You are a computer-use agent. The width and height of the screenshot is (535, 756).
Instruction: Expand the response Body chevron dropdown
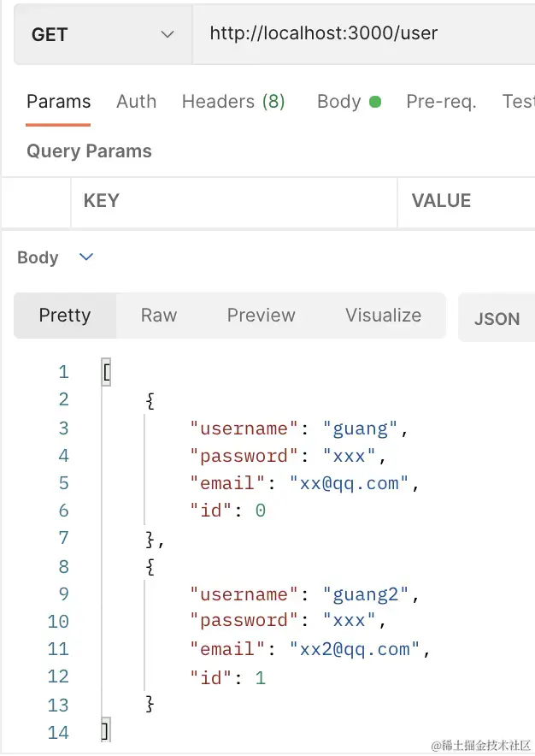point(85,257)
